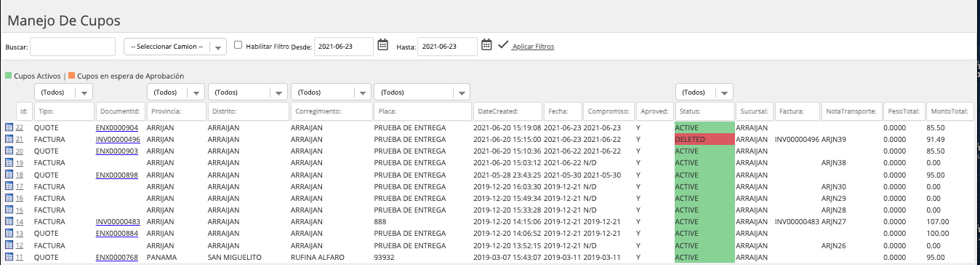Click the Compromiso column filter field
980x265 pixels.
[609, 111]
